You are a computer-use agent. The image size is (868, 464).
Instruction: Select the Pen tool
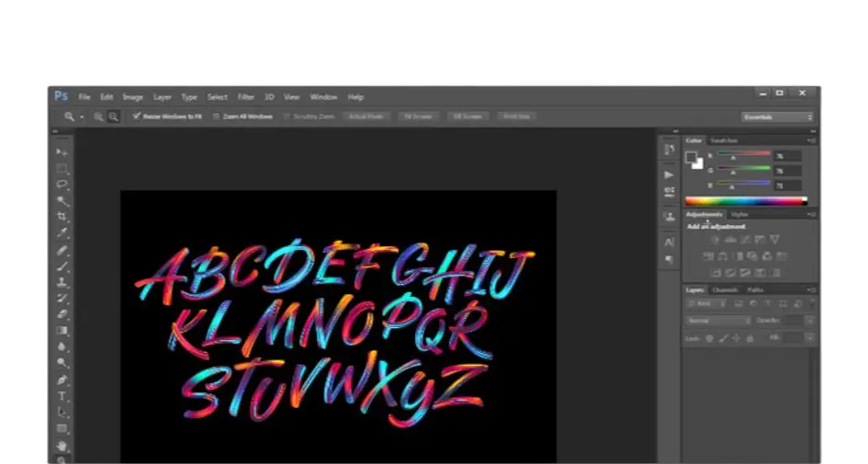[x=62, y=379]
